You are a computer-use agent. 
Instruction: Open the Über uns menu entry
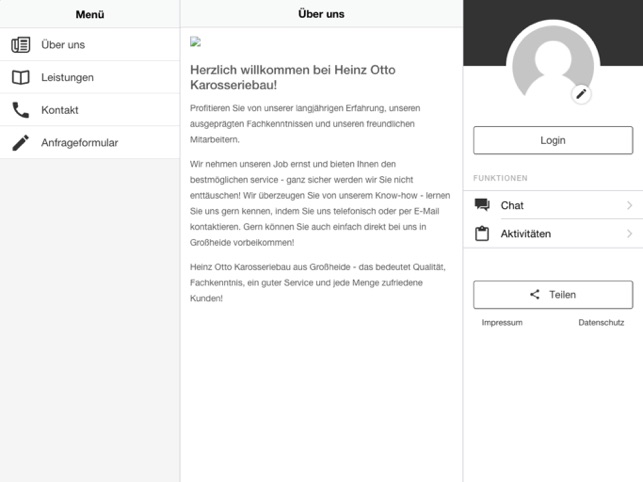[63, 45]
